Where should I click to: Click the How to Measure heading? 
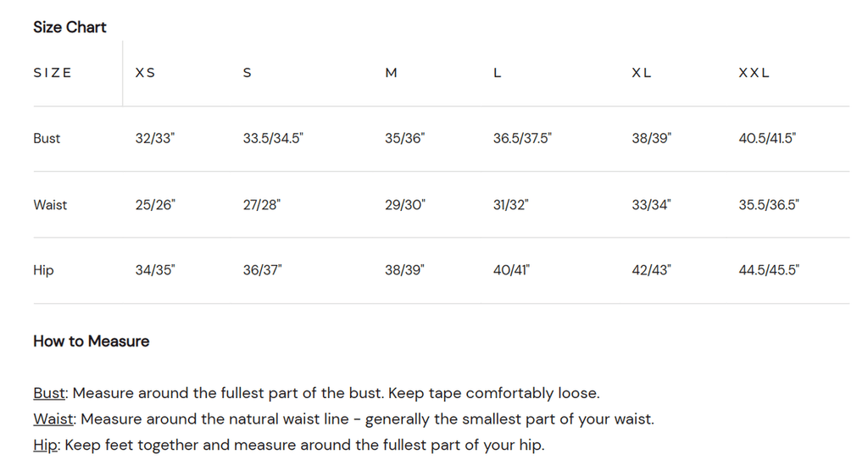tap(91, 341)
